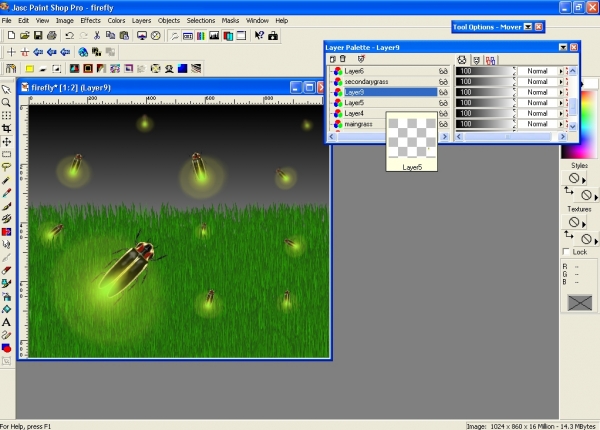Delete layer with trash icon
This screenshot has width=600, height=430.
coord(343,59)
